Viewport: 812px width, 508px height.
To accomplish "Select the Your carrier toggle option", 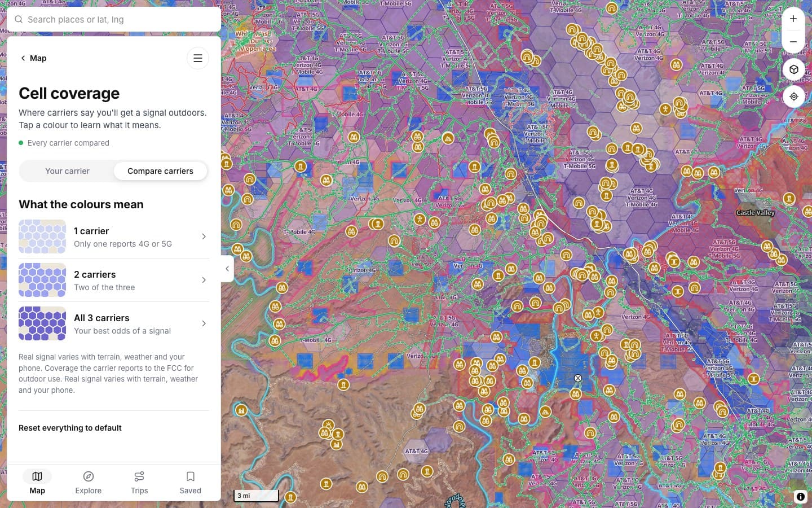I will 67,171.
